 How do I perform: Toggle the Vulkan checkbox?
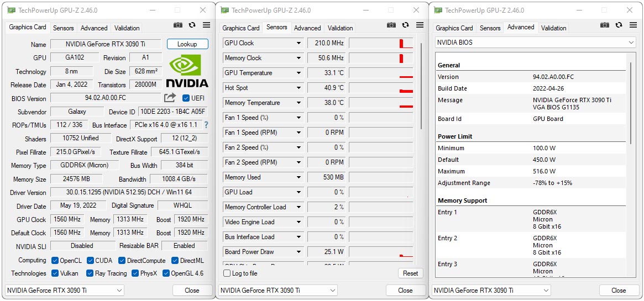(55, 273)
